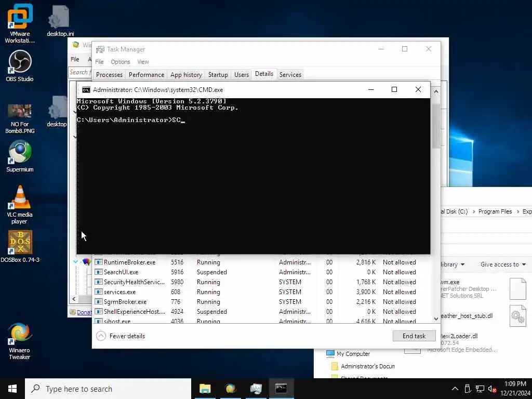532x399 pixels.
Task: Open the VMware Workstation desktop shortcut
Action: (20, 23)
